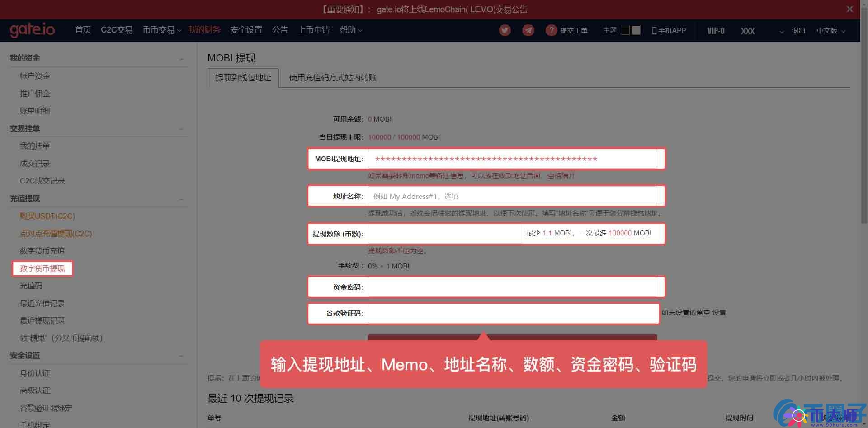Viewport: 868px width, 428px height.
Task: Open the 手机APP link
Action: [669, 30]
